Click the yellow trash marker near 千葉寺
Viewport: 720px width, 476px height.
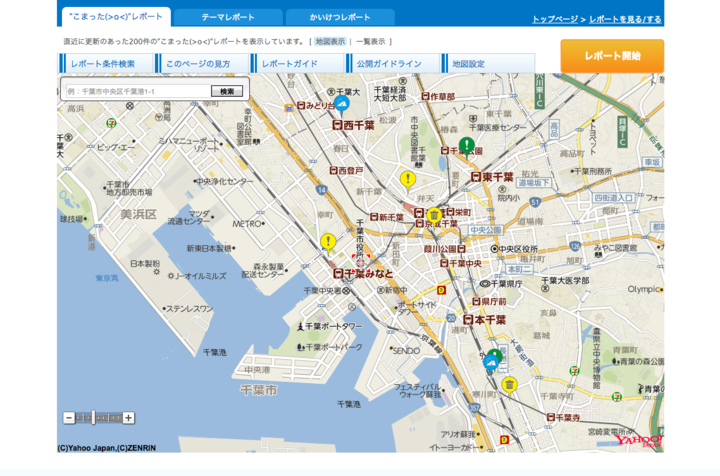[x=509, y=384]
